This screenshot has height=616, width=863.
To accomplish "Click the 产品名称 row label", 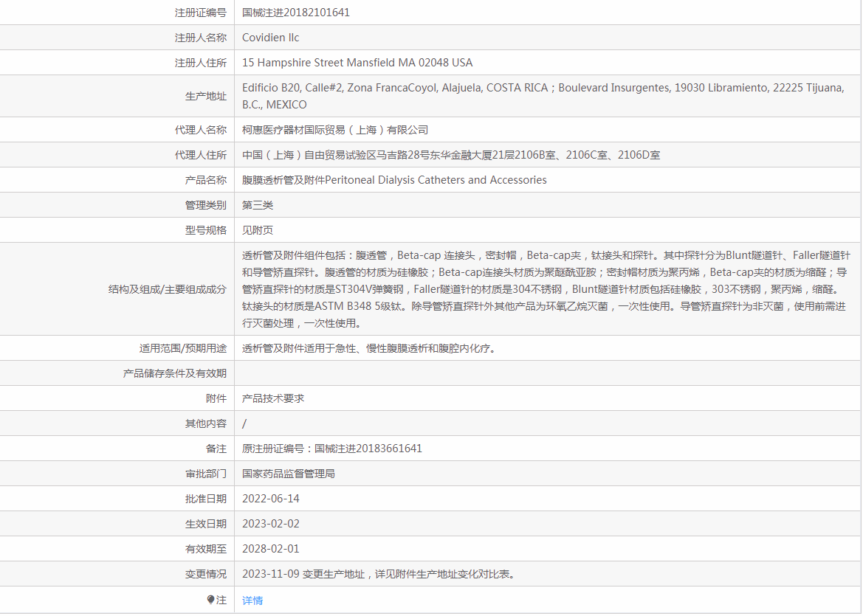I will click(206, 180).
